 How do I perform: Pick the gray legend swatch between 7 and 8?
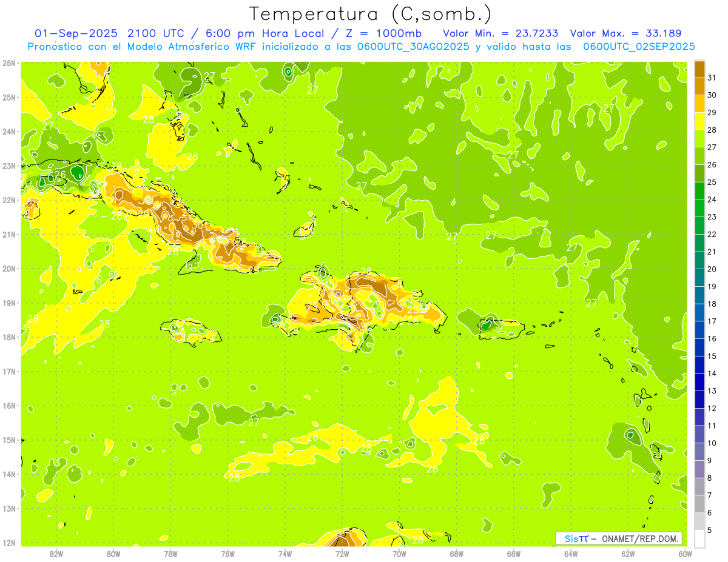pos(699,487)
